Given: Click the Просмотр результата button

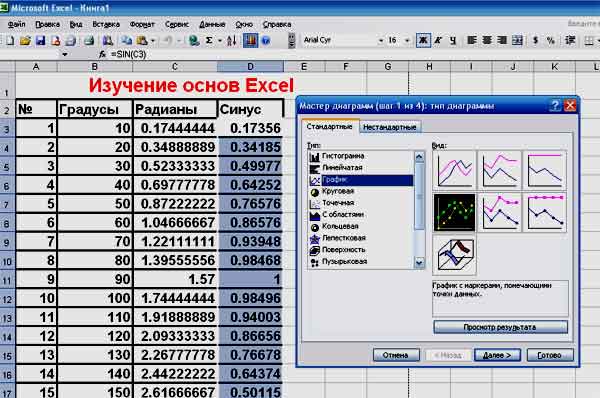Looking at the screenshot, I should 500,327.
